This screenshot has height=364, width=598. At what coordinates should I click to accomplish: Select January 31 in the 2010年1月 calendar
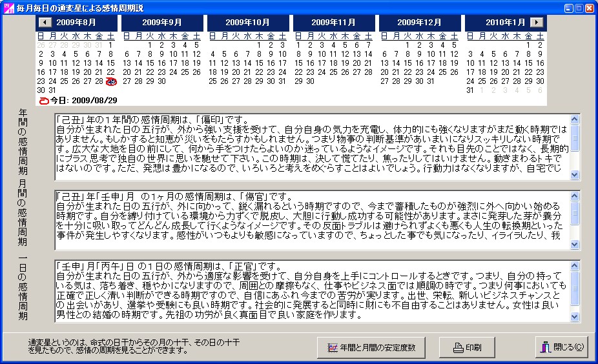pyautogui.click(x=470, y=90)
